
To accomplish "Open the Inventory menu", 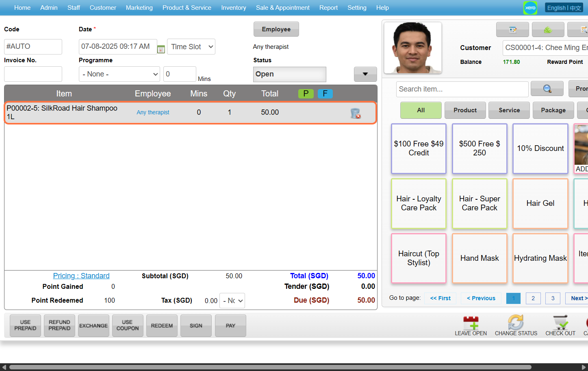I will pyautogui.click(x=233, y=8).
